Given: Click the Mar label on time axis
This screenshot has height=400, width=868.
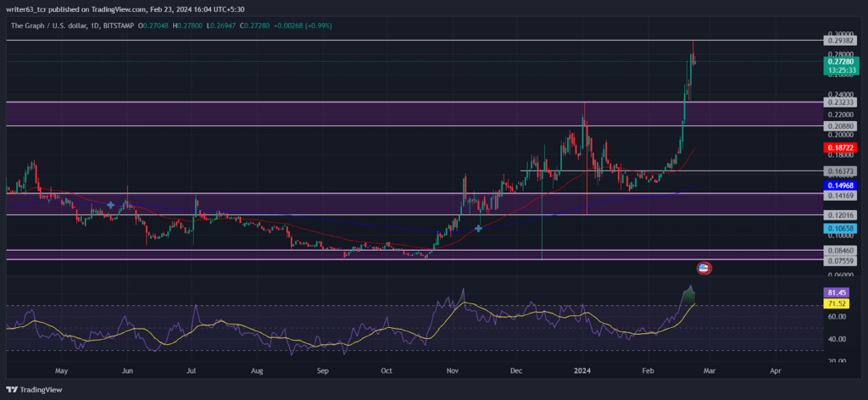Looking at the screenshot, I should point(710,370).
